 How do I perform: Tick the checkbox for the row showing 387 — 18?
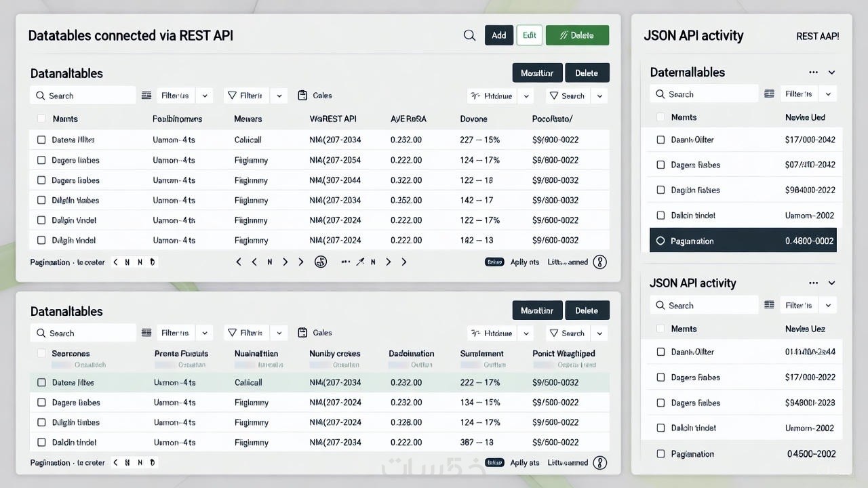(41, 443)
